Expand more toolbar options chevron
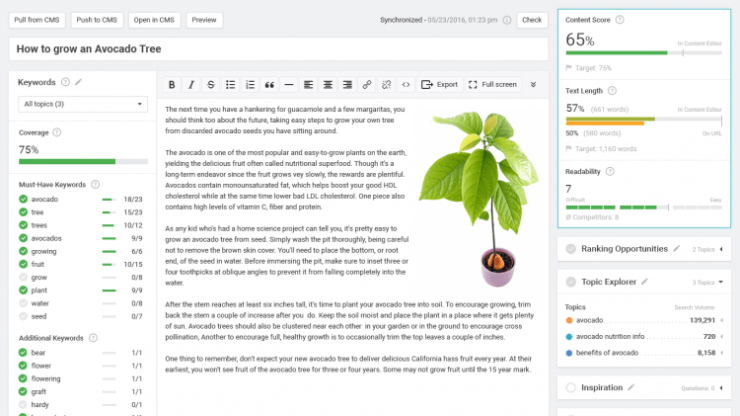Screen dimensions: 740x416 coord(533,85)
